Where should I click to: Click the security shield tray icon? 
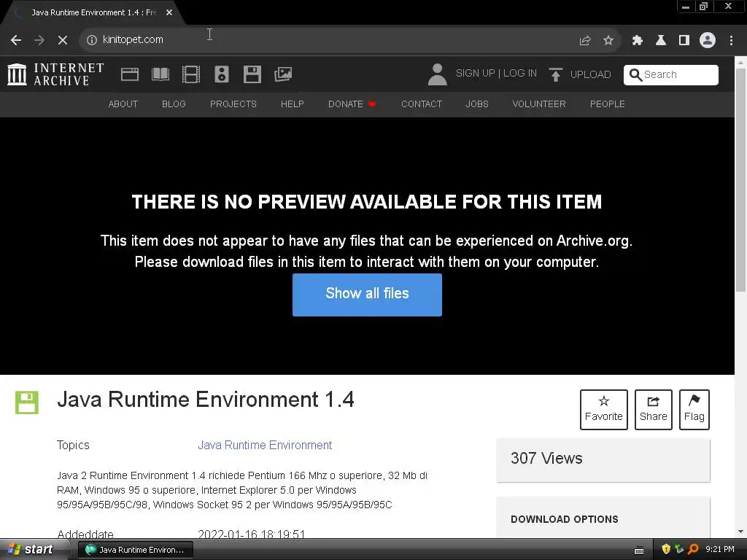(x=665, y=550)
